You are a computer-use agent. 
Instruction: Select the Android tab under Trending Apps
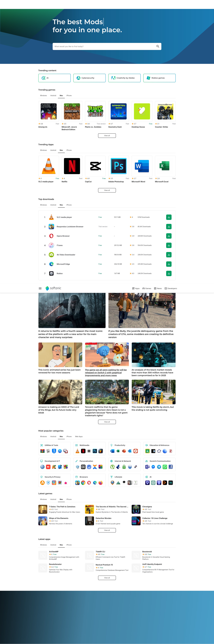(x=53, y=150)
